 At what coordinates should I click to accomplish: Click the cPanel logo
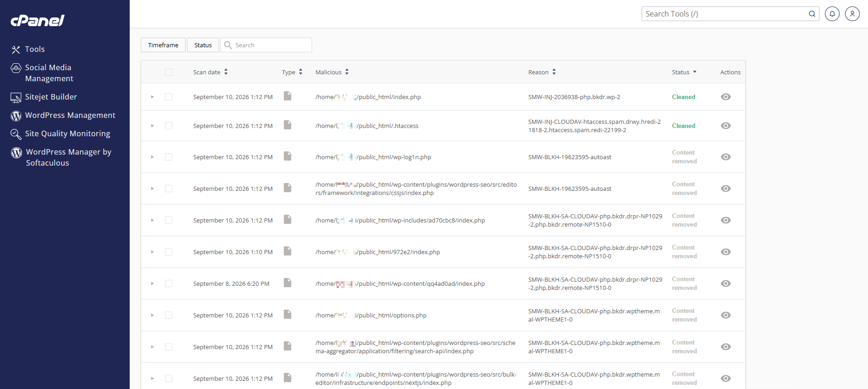(38, 21)
